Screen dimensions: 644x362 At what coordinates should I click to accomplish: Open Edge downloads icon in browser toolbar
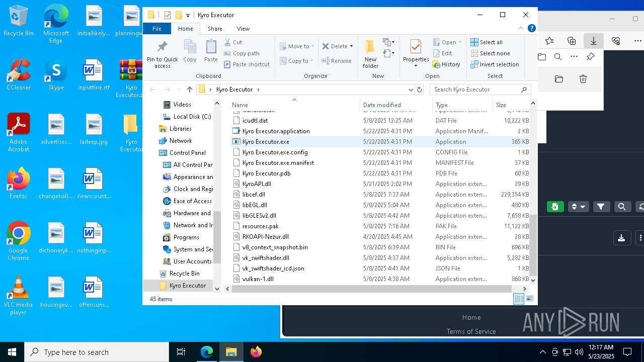(x=594, y=41)
